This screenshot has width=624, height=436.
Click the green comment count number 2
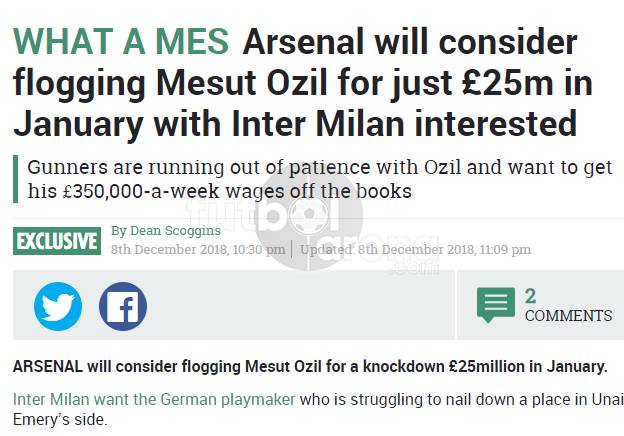point(530,296)
